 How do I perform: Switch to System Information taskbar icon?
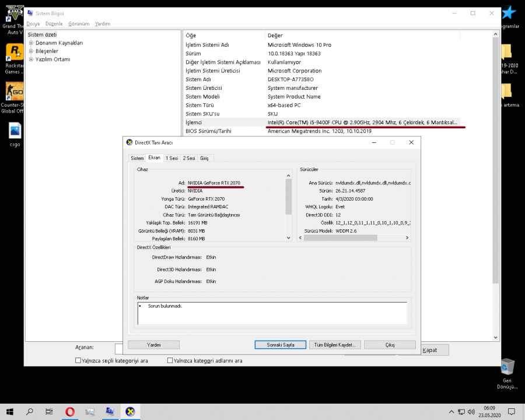pos(110,412)
